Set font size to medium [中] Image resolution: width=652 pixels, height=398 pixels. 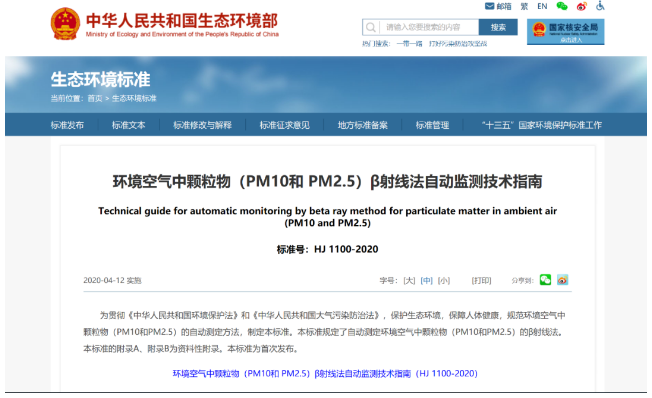point(427,281)
